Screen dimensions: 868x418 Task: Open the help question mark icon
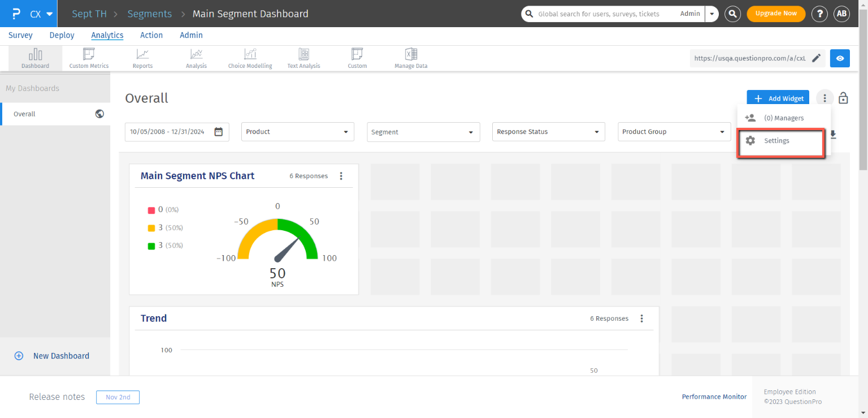coord(819,14)
